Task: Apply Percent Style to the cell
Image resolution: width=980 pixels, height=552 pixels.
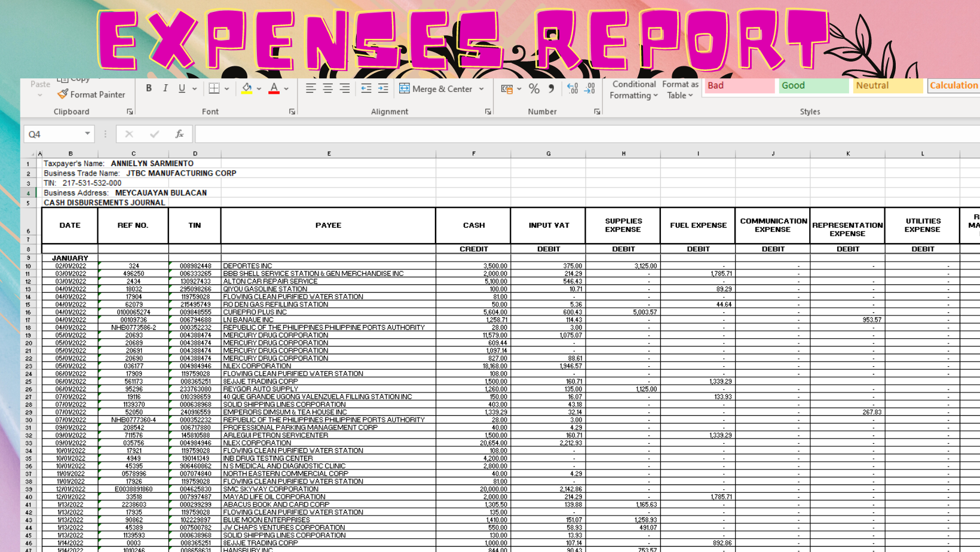Action: (534, 88)
